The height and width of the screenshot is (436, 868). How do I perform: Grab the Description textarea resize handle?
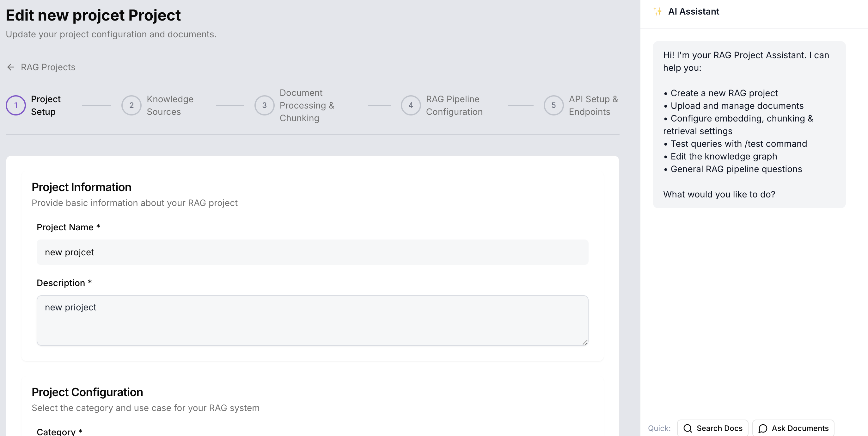coord(585,342)
